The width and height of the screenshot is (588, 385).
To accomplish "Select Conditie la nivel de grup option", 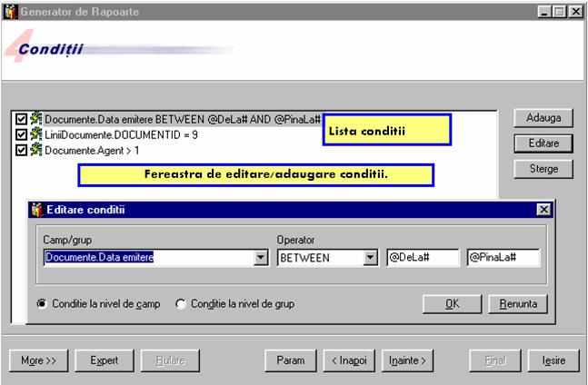I will point(181,304).
